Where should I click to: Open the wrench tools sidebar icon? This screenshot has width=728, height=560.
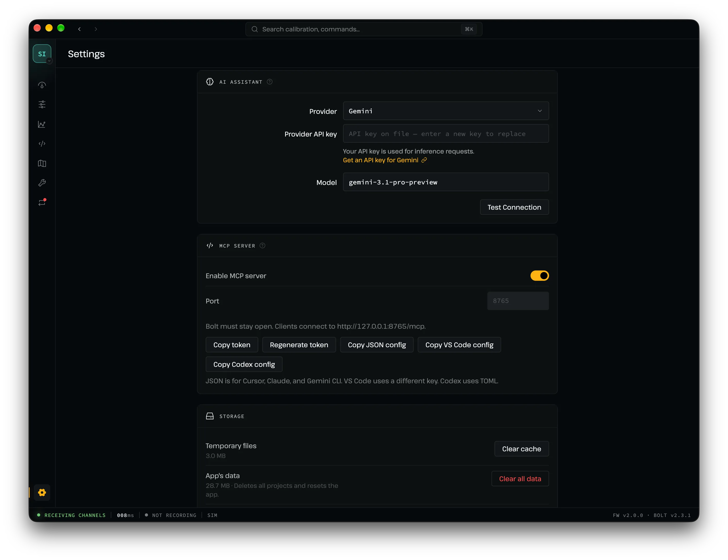pos(42,183)
